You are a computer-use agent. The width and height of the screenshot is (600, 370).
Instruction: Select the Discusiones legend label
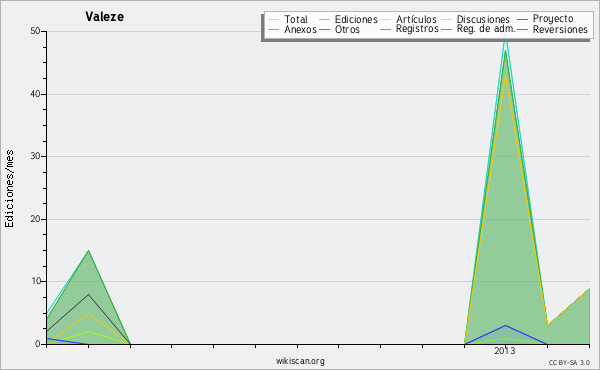click(483, 19)
